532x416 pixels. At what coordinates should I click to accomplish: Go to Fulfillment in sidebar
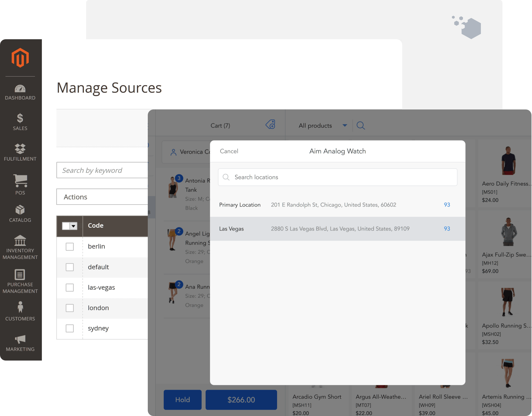pos(20,152)
